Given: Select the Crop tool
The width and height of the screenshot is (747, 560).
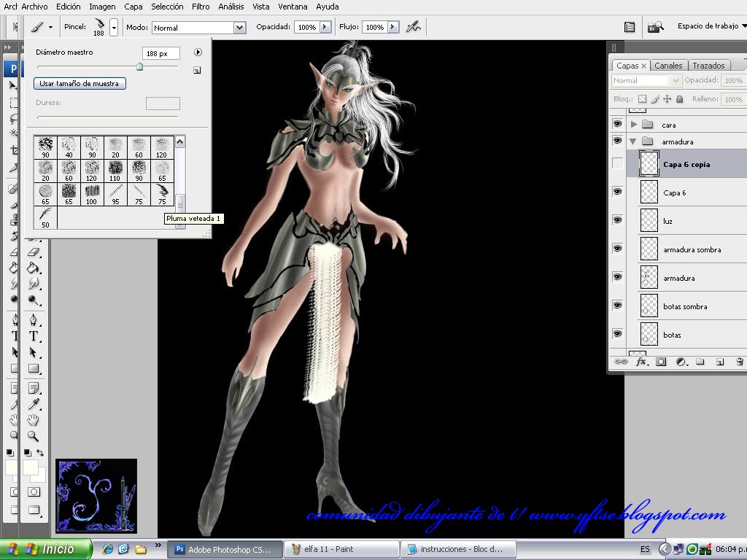Looking at the screenshot, I should pos(13,150).
